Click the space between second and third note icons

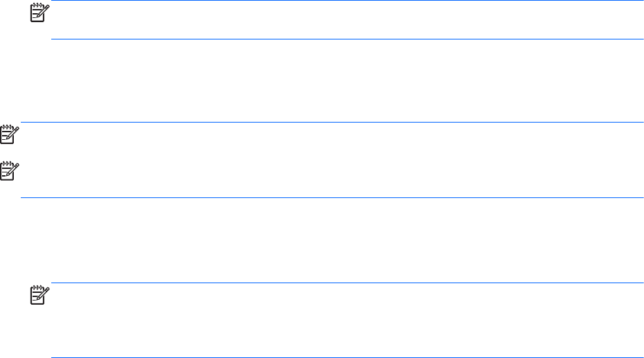[x=10, y=152]
